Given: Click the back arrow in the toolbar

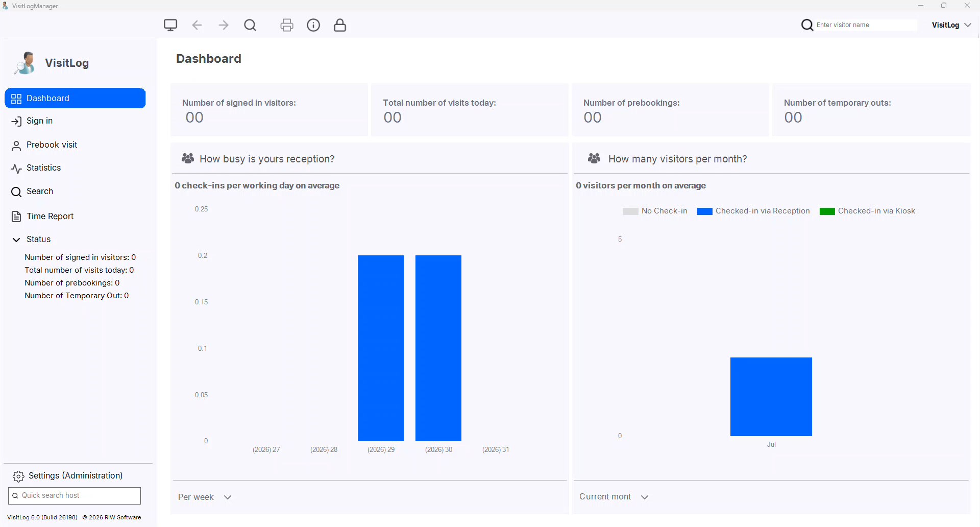Looking at the screenshot, I should pos(197,25).
